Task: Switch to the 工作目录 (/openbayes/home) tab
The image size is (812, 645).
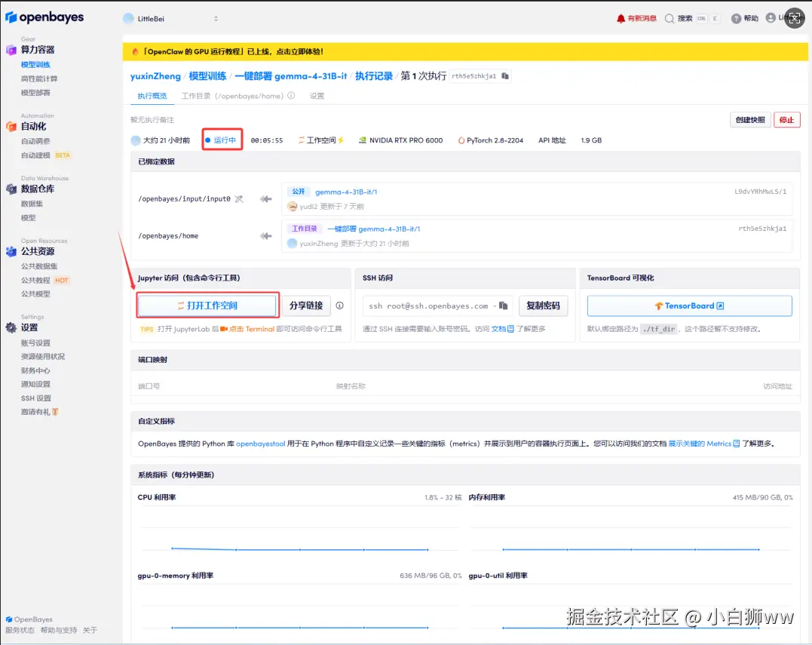Action: point(232,96)
